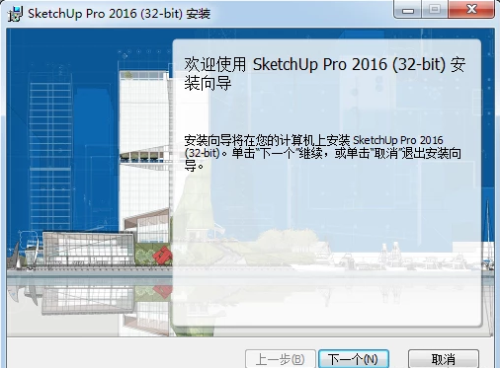Close the installer with the red X button
This screenshot has width=500, height=368.
(x=471, y=9)
